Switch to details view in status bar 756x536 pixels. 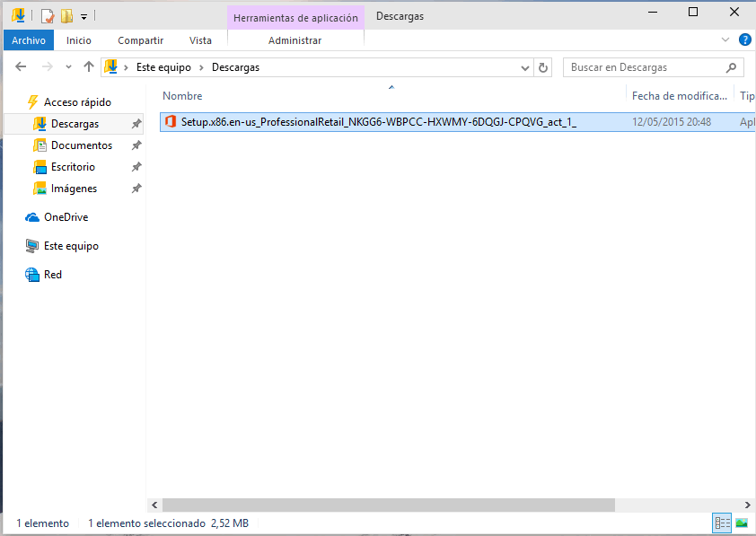point(722,523)
